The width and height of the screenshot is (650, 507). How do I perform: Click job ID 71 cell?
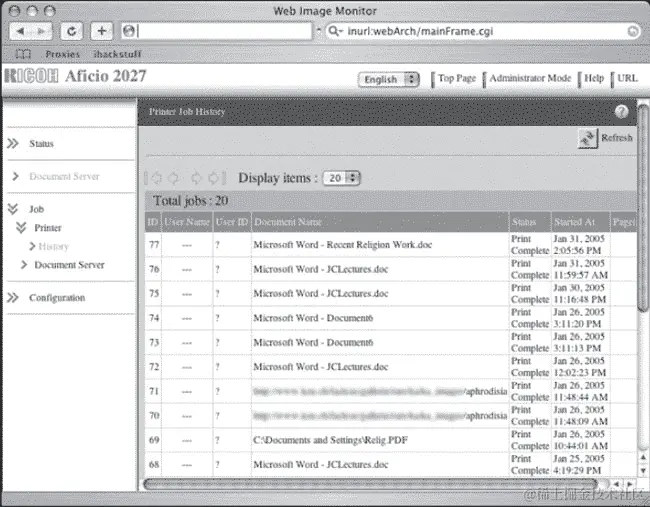[x=154, y=391]
